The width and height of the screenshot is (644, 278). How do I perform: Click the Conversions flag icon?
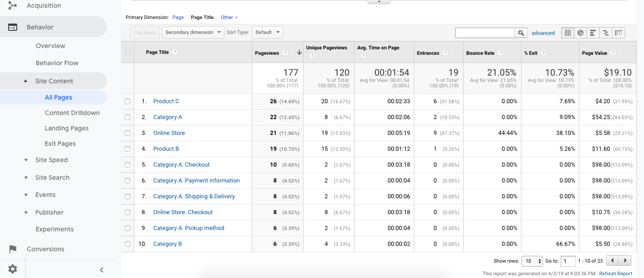(13, 249)
